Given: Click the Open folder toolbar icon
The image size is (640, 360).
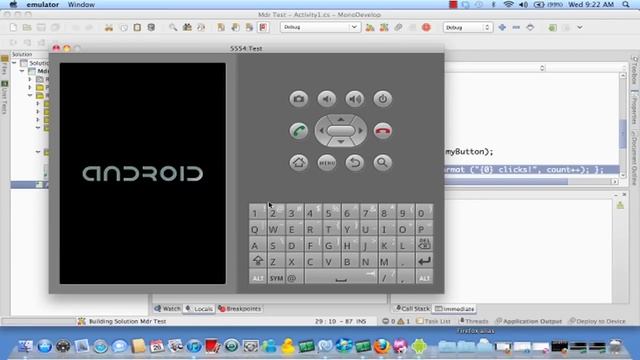Looking at the screenshot, I should [x=27, y=27].
